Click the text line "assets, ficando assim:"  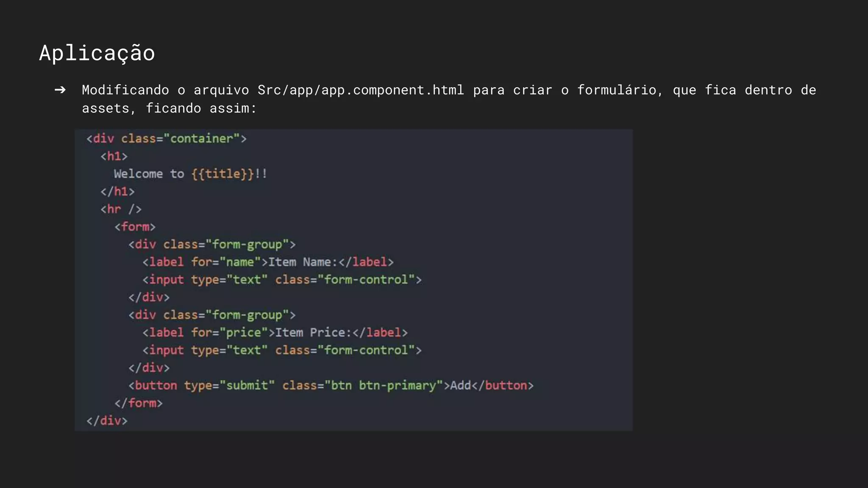coord(169,108)
